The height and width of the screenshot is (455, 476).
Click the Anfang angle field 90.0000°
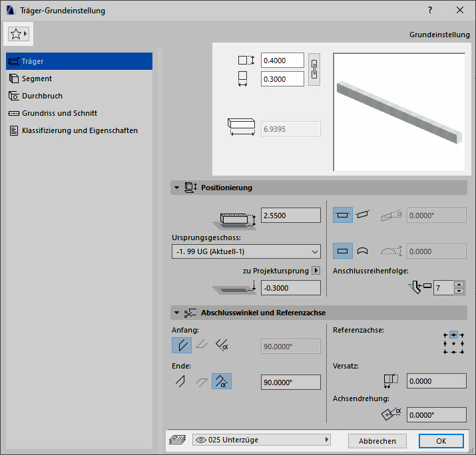tap(290, 347)
